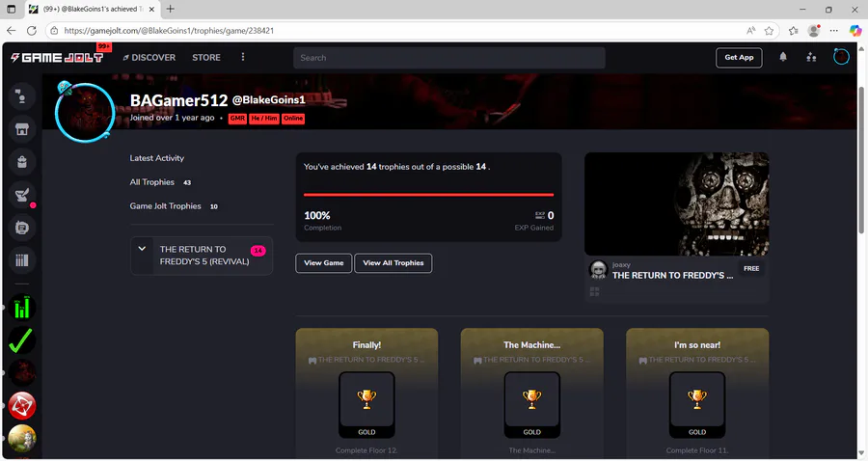Open the I'm so near! gold trophy card
This screenshot has width=868, height=461.
[x=697, y=393]
